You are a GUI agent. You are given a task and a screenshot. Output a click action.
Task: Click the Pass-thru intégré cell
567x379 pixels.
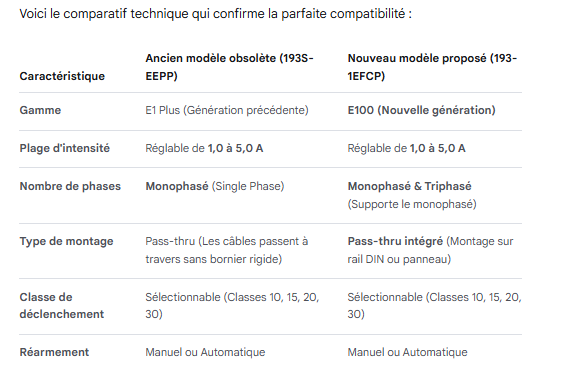coord(430,250)
